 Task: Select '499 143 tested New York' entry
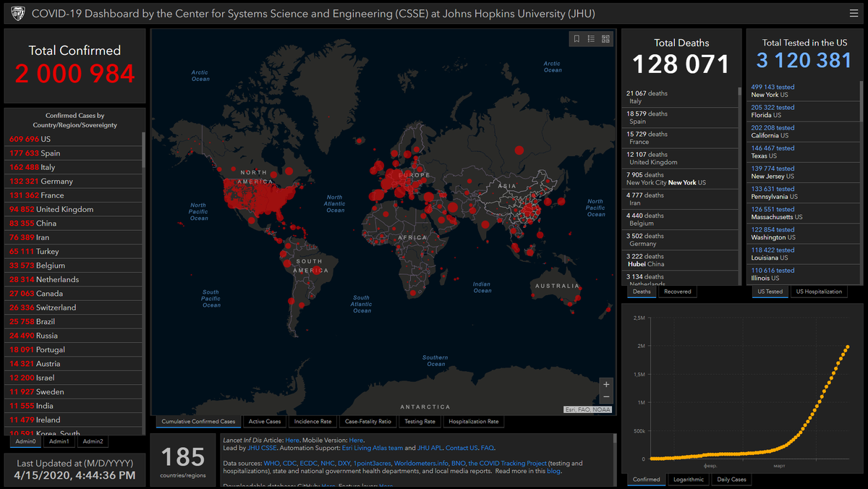click(803, 91)
